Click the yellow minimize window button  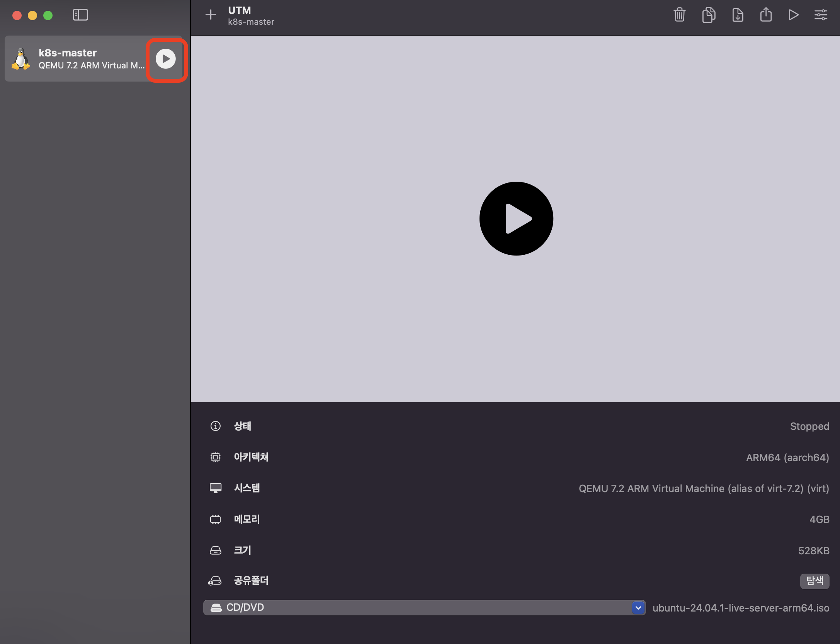[32, 15]
